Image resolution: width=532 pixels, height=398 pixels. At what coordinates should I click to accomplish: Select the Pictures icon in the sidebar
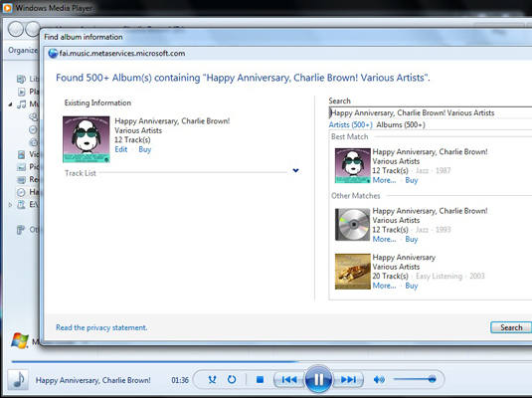[21, 167]
